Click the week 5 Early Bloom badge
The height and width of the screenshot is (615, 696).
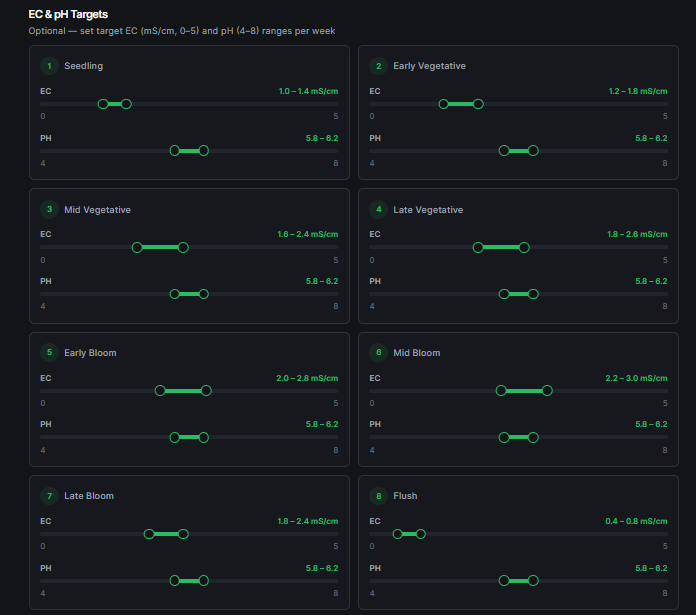coord(49,352)
